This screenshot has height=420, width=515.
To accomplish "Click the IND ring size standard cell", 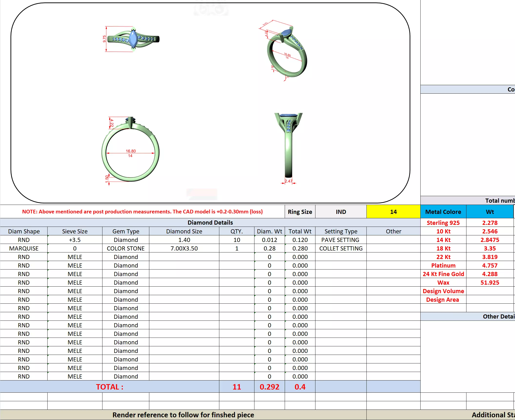I will [x=341, y=212].
